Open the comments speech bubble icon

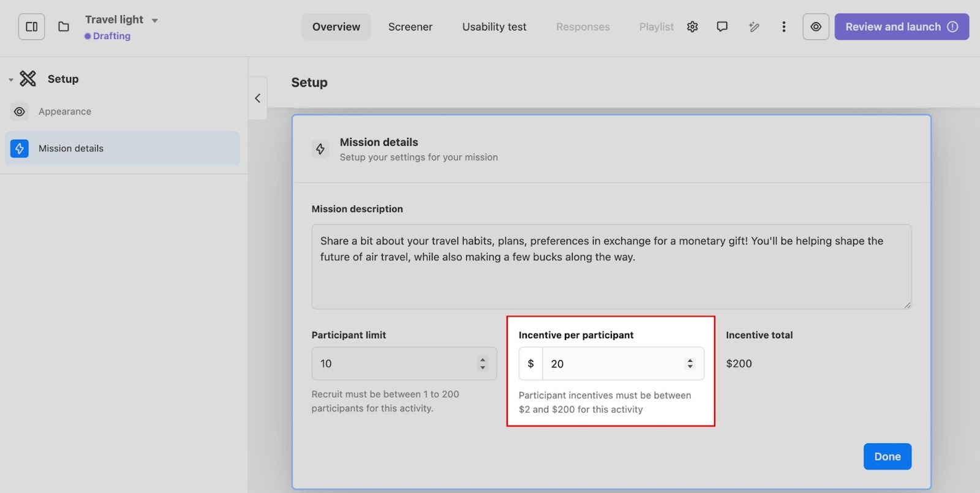tap(722, 27)
